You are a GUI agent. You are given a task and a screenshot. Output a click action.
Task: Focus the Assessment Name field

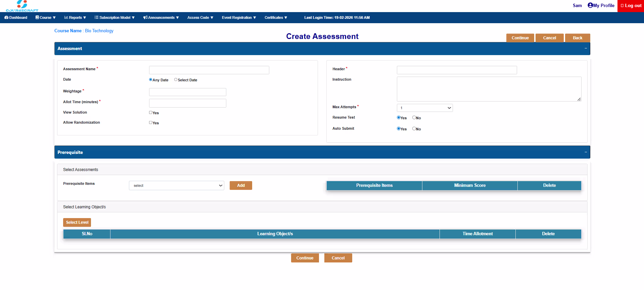pos(209,70)
